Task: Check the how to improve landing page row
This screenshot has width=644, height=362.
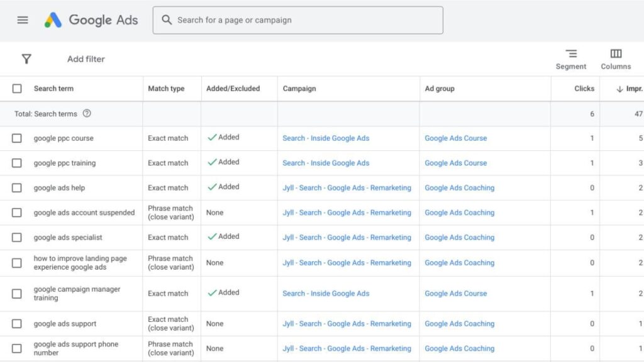Action: 17,263
